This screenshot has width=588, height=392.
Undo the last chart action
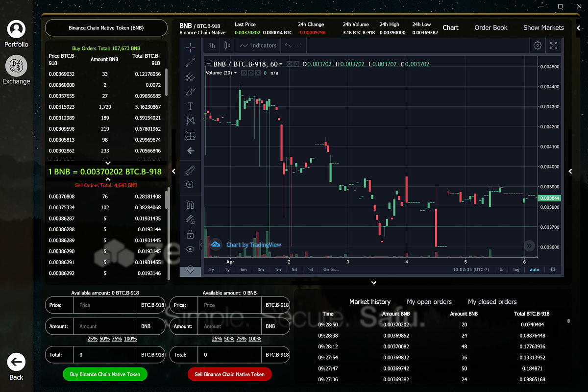(x=288, y=46)
